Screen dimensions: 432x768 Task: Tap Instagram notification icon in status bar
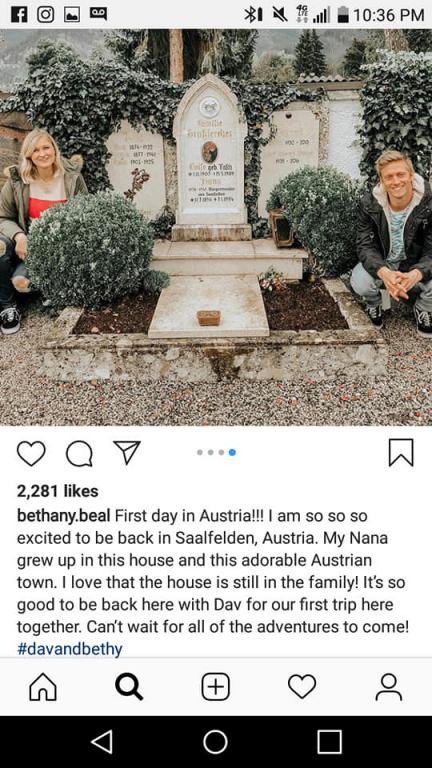coord(46,15)
